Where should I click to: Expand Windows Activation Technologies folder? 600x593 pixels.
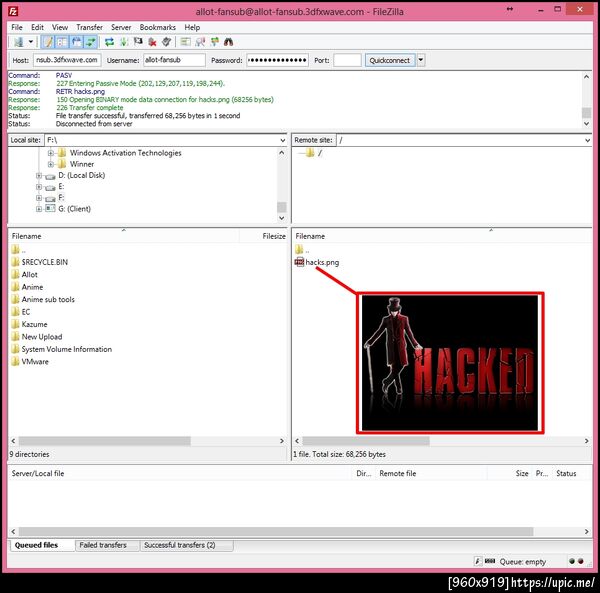tap(51, 153)
